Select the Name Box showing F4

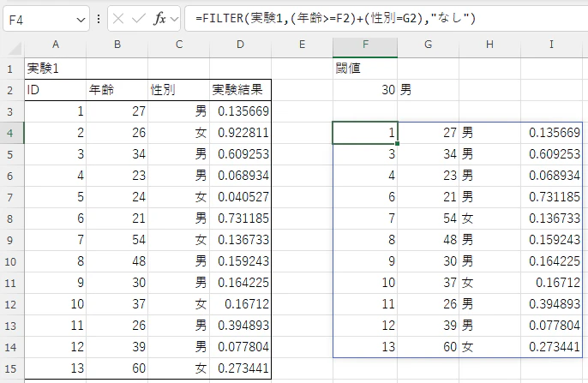click(x=46, y=19)
